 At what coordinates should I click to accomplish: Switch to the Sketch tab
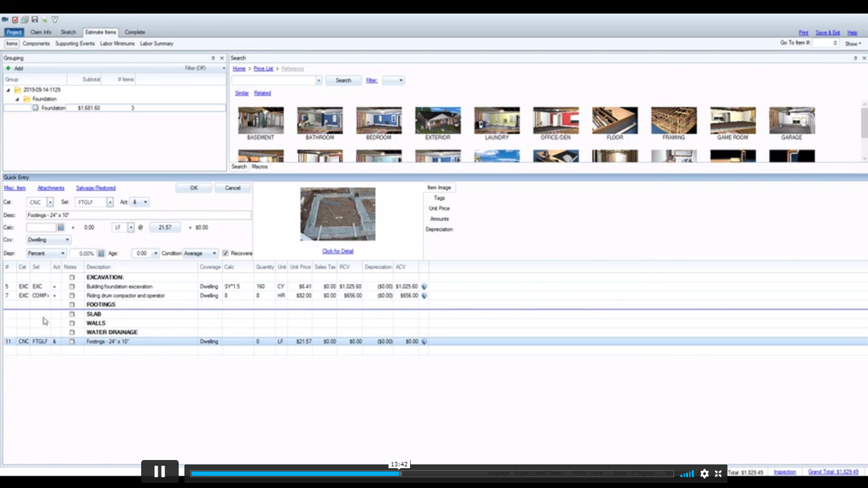click(68, 32)
